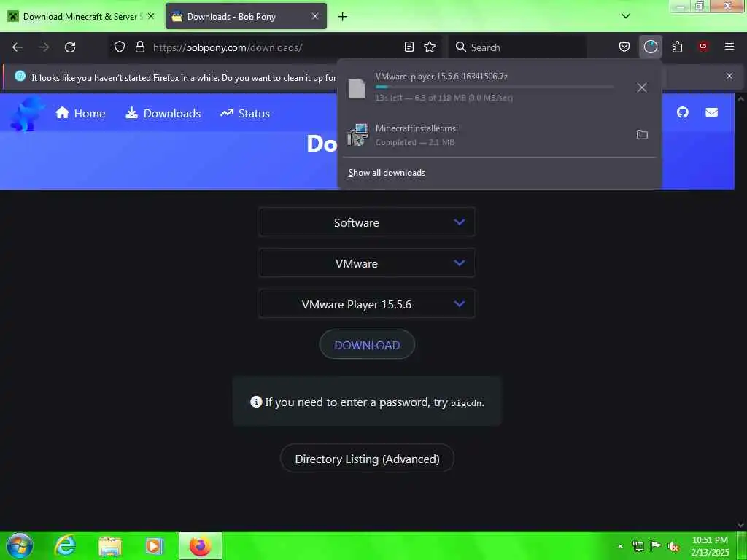The image size is (747, 560).
Task: Open a new tab with plus button
Action: pos(342,17)
